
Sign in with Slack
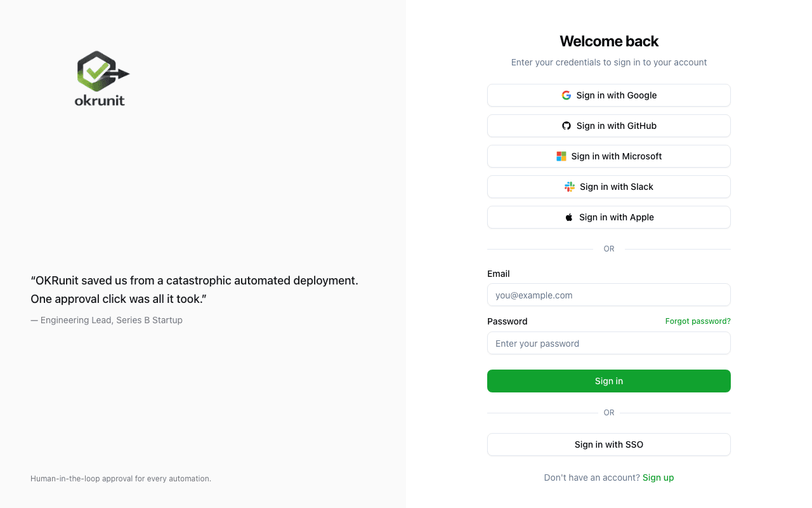[x=609, y=186]
